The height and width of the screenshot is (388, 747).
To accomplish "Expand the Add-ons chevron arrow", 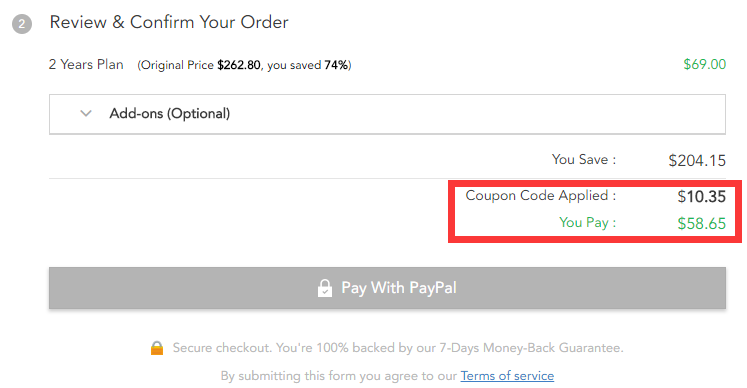I will click(x=86, y=113).
